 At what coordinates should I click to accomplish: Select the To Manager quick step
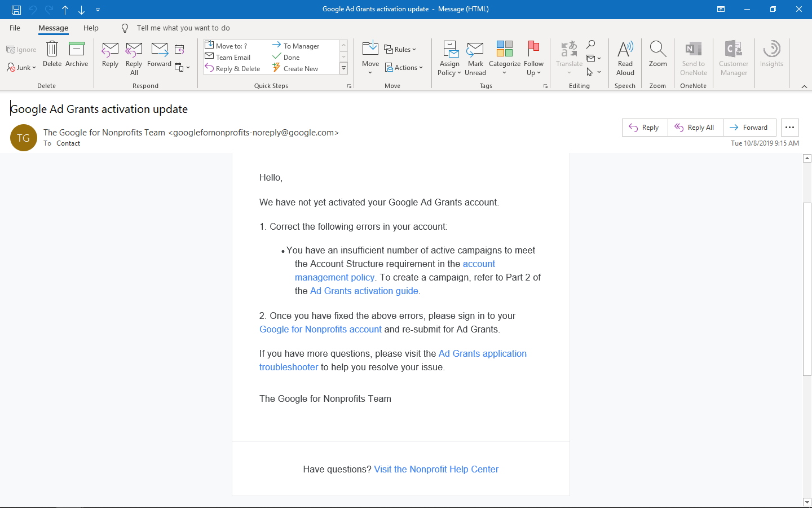(296, 46)
